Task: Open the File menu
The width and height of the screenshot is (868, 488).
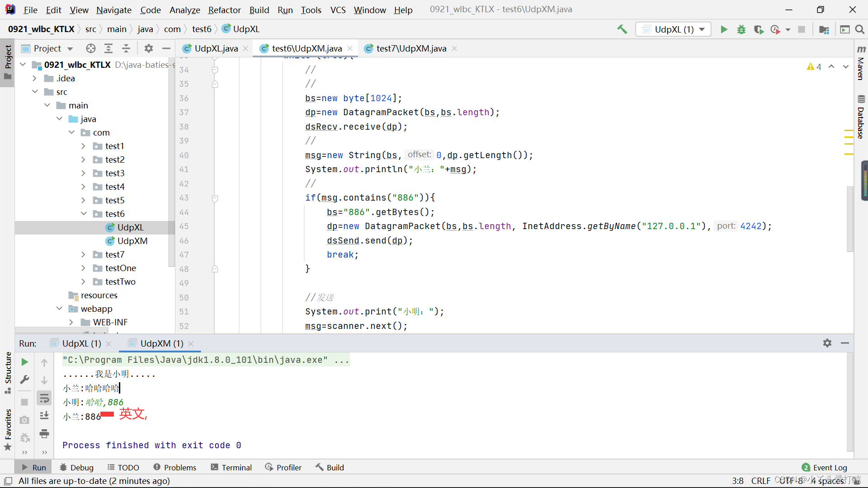Action: pyautogui.click(x=30, y=9)
